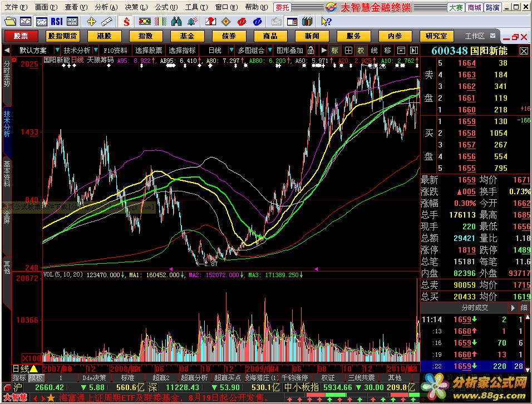This screenshot has width=532, height=404.
Task: Select the ruler drawing tool
Action: click(106, 22)
